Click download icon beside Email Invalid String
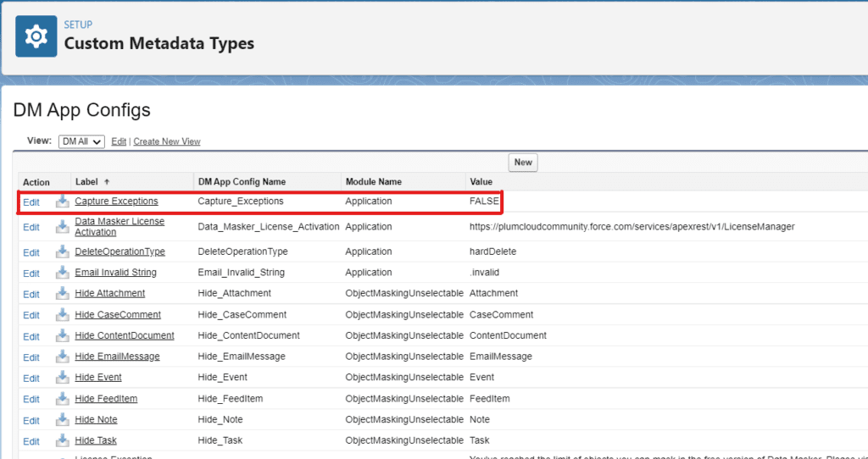Viewport: 868px width, 459px height. pos(62,273)
